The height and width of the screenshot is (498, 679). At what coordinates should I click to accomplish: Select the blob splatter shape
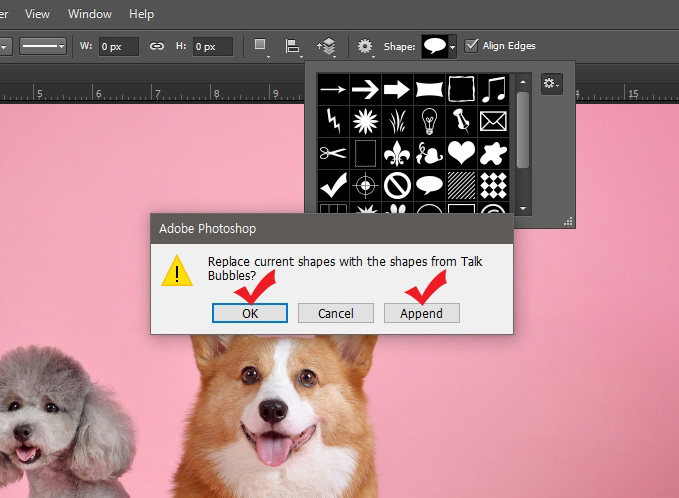[493, 153]
